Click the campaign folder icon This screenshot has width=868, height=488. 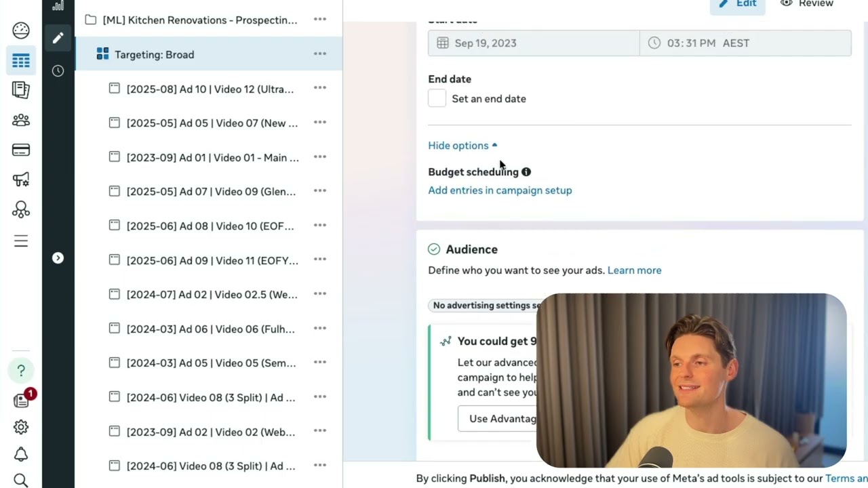90,20
